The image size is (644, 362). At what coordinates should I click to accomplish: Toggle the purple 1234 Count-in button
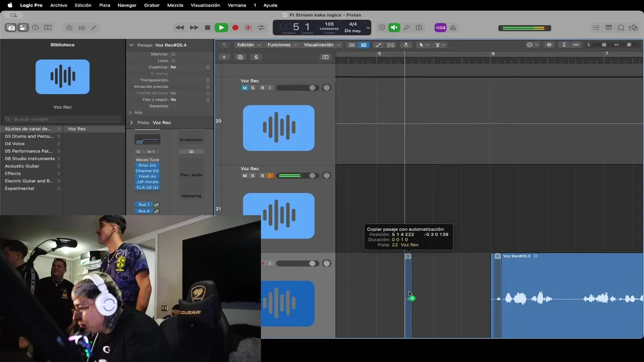coord(440,28)
